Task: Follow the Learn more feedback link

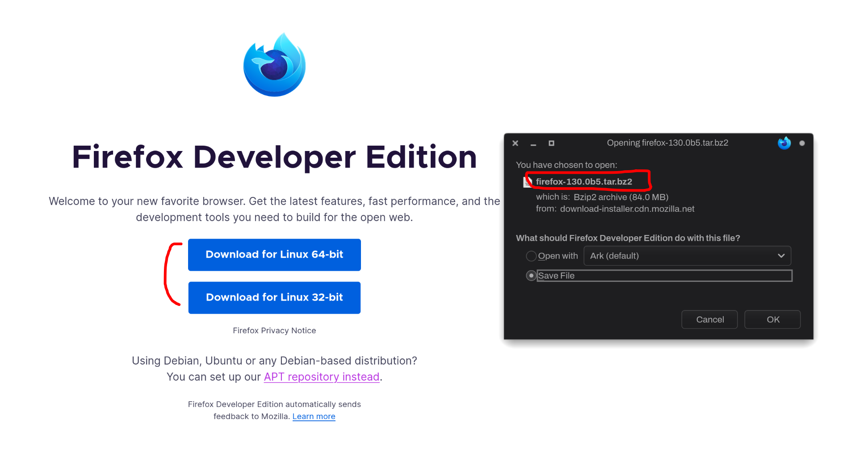Action: (314, 416)
